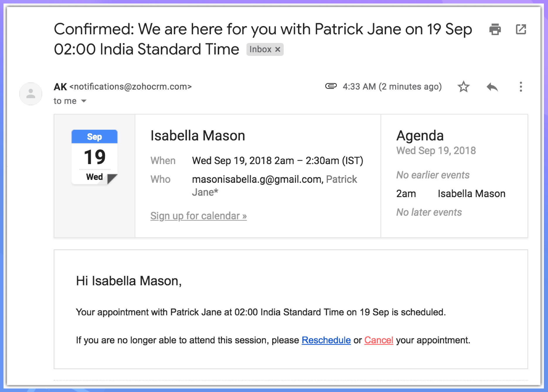Click the Reschedule link

326,340
